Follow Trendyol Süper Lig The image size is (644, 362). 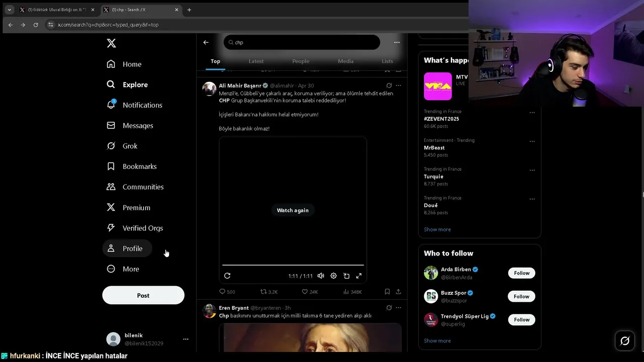522,320
